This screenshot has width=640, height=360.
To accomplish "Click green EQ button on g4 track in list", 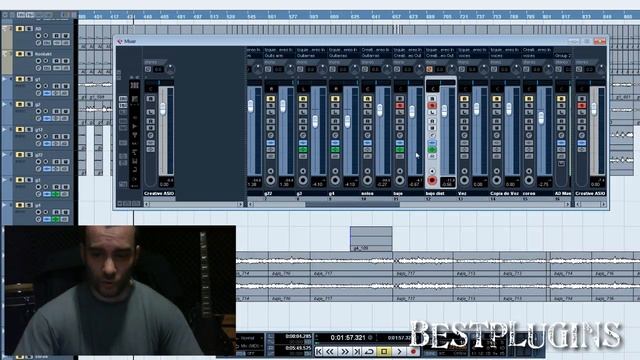I will point(56,219).
